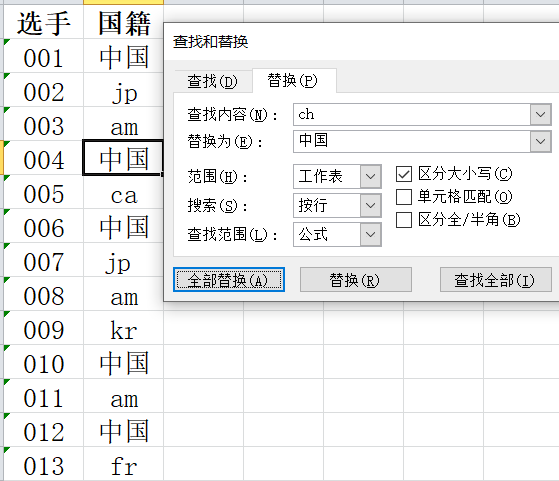Select cell containing 013
The image size is (559, 481).
click(43, 464)
